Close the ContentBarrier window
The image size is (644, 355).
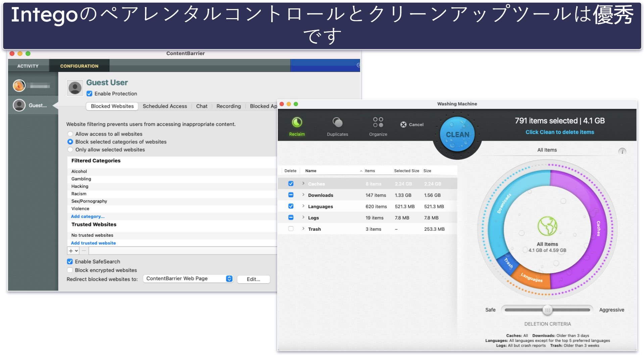pyautogui.click(x=12, y=53)
